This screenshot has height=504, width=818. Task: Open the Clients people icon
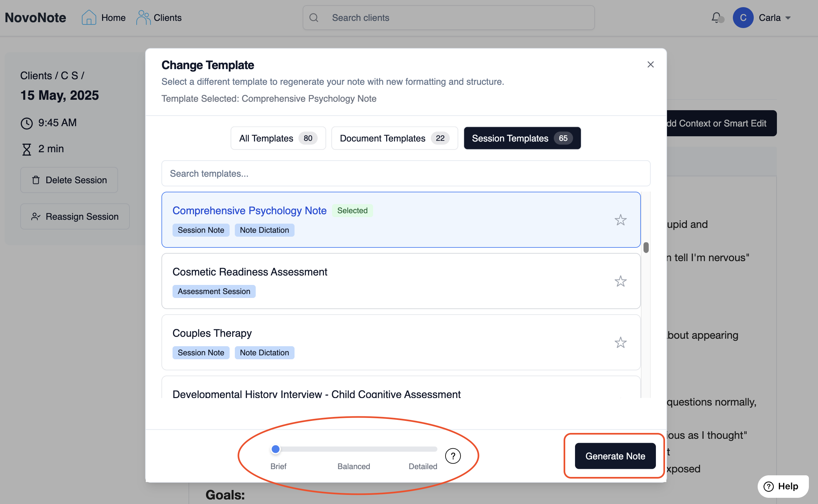tap(143, 17)
